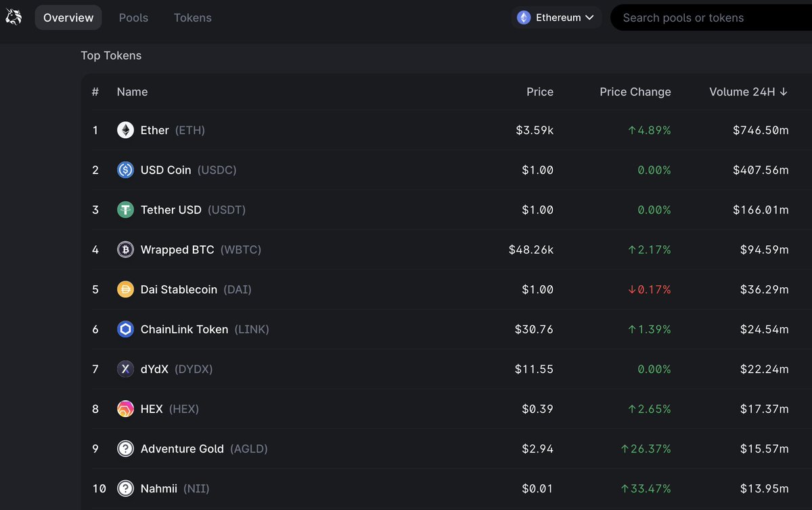Screen dimensions: 812x510
Task: Click Wrapped BTC change 2.17%
Action: point(650,250)
